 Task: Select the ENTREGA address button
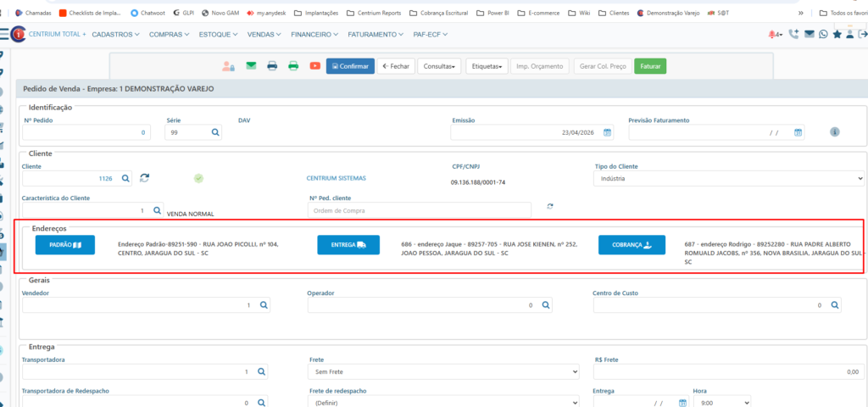point(348,245)
